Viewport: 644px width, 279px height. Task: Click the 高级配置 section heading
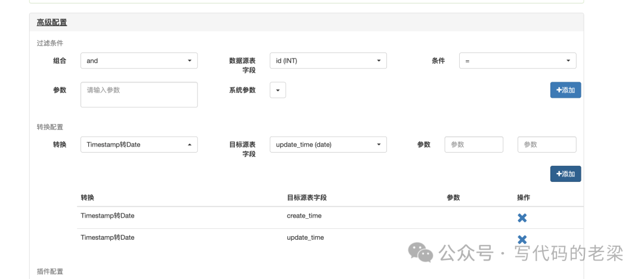point(52,23)
